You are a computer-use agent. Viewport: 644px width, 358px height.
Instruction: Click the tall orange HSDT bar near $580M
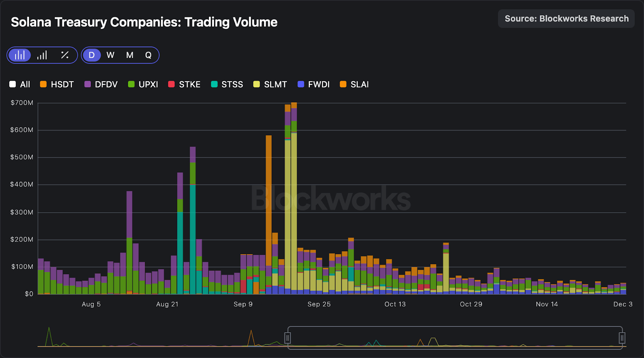coord(268,201)
